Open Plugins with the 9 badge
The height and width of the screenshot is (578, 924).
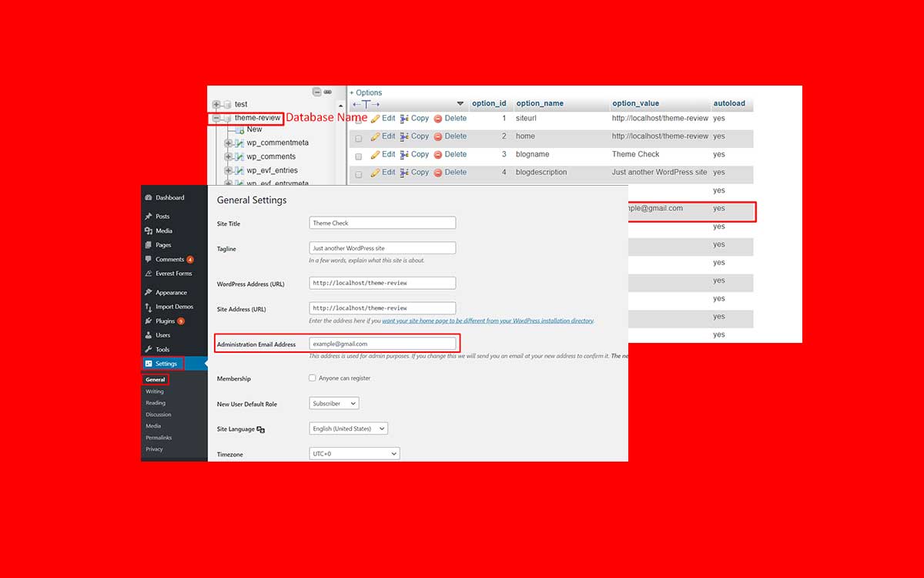(x=165, y=321)
